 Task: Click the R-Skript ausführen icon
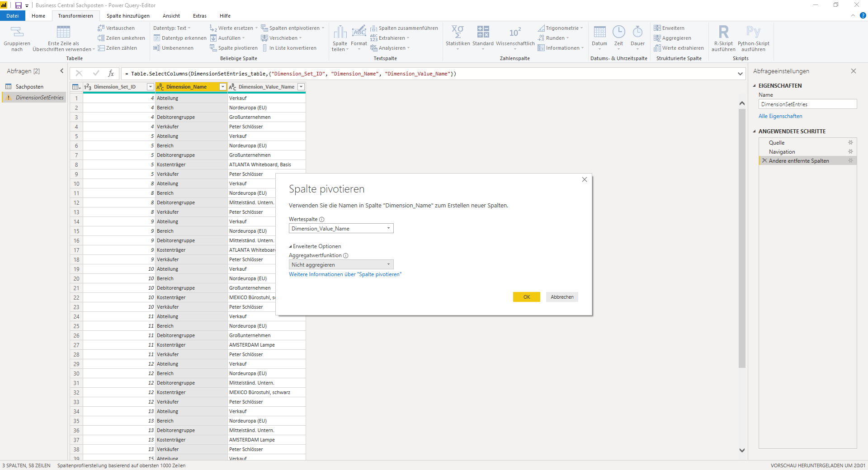tap(723, 32)
